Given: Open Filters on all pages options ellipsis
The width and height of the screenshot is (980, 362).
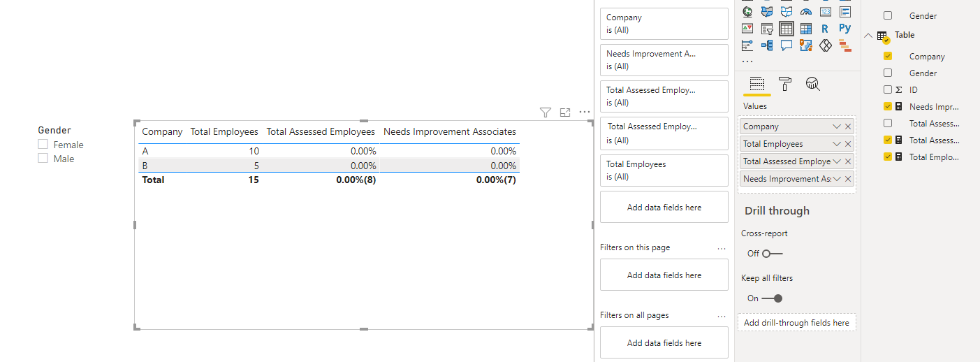Looking at the screenshot, I should click(x=722, y=316).
